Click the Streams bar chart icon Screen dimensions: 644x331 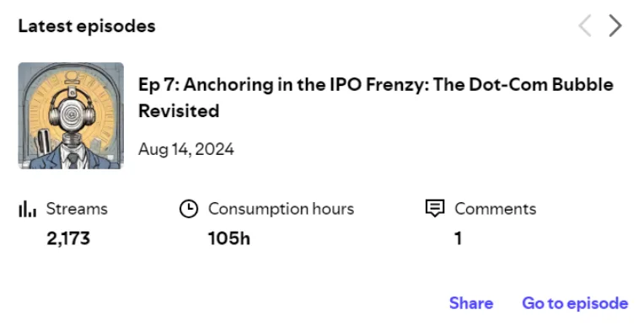(x=28, y=209)
